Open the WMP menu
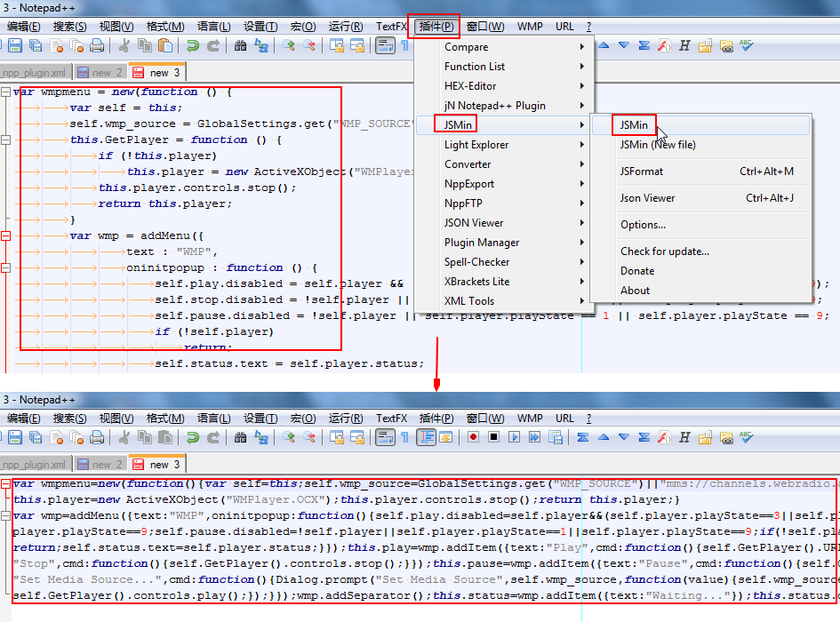 530,26
